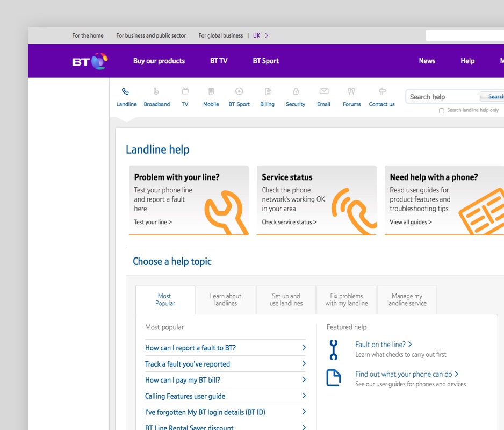504x430 pixels.
Task: Open the Billing help icon
Action: [x=268, y=92]
